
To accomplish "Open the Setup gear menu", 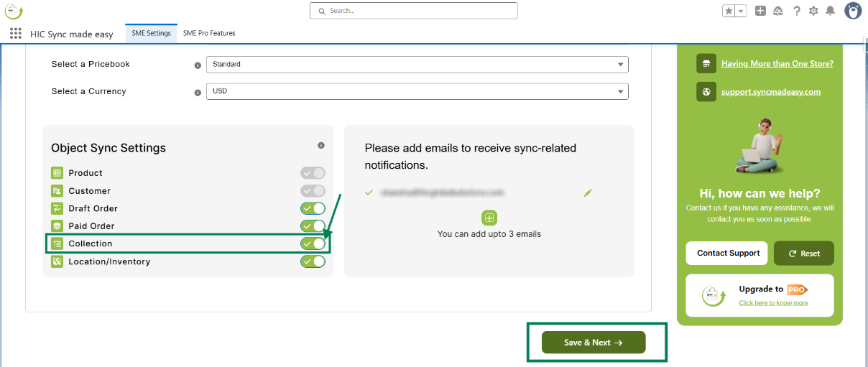I will (x=813, y=11).
